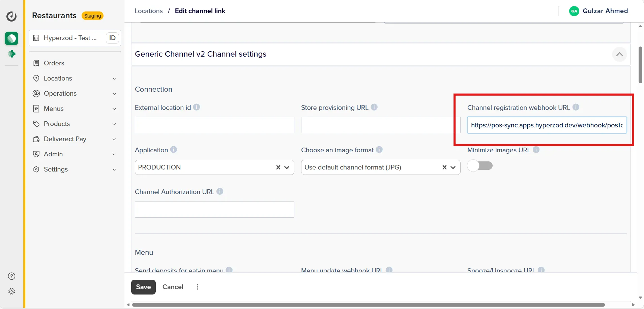Open the three-dot more options menu
Screen dimensions: 644x309
(197, 287)
